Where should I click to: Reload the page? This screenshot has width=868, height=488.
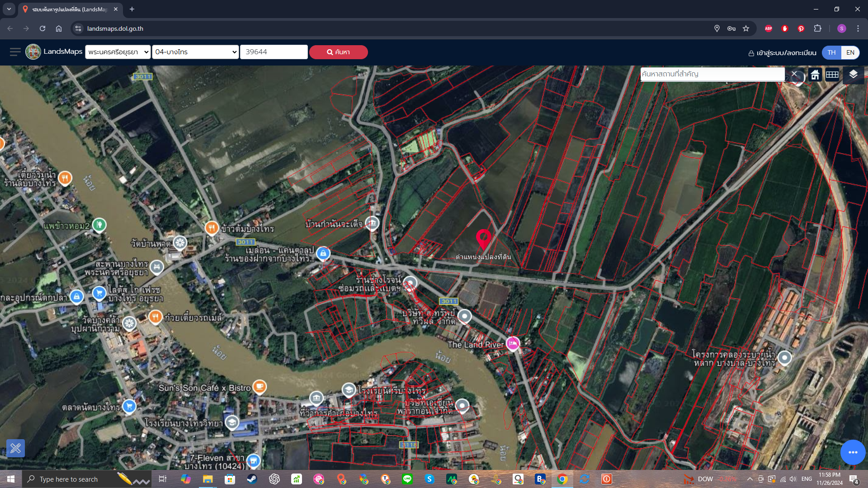(42, 28)
